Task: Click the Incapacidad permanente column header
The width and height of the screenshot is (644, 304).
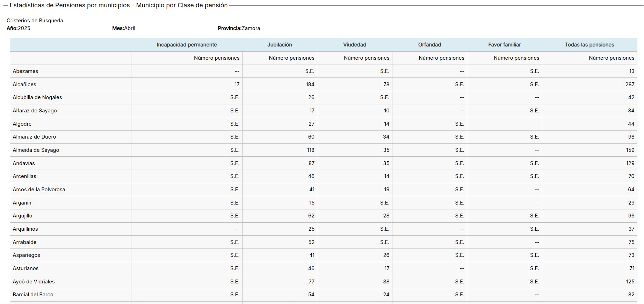Action: click(187, 45)
